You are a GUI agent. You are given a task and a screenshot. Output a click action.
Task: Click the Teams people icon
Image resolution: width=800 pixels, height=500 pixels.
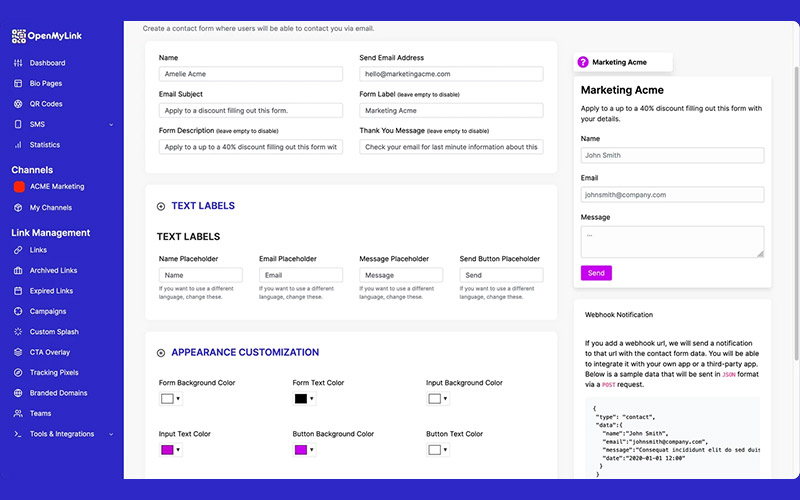(18, 413)
